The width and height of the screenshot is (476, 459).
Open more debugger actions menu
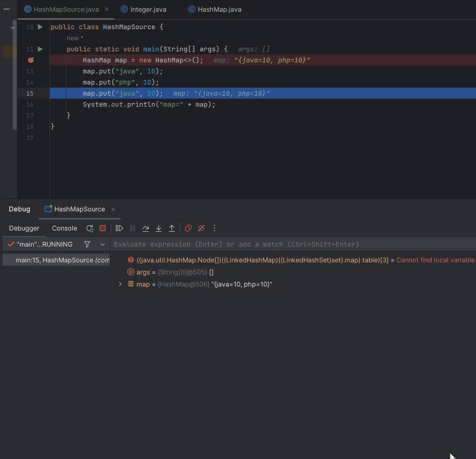(214, 228)
